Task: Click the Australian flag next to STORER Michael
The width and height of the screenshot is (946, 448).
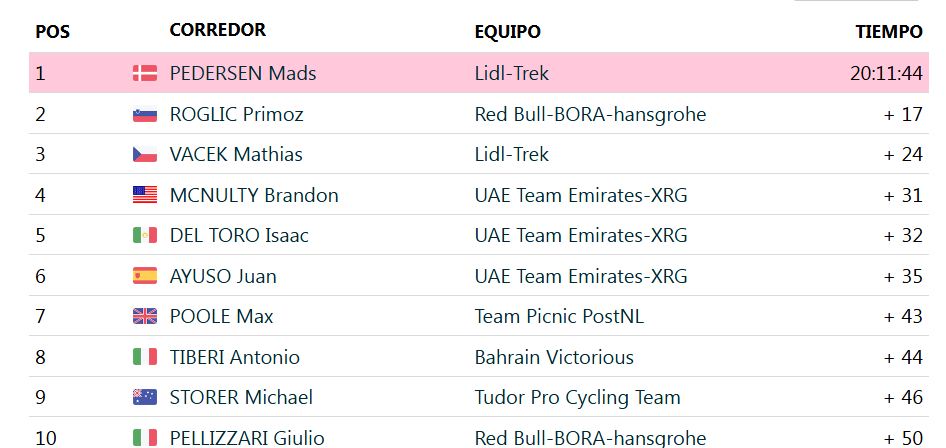Action: pyautogui.click(x=145, y=397)
